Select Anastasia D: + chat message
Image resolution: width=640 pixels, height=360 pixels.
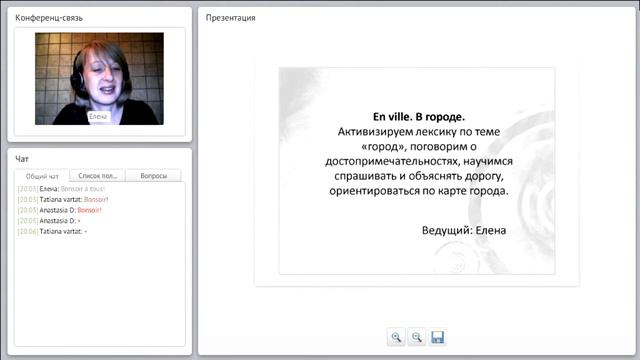49,220
